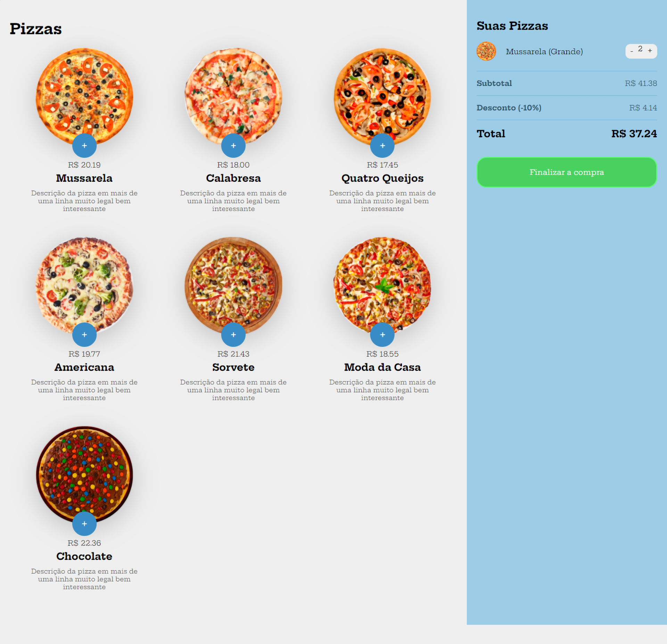Open the Americana pizza image
667x644 pixels.
[x=84, y=285]
